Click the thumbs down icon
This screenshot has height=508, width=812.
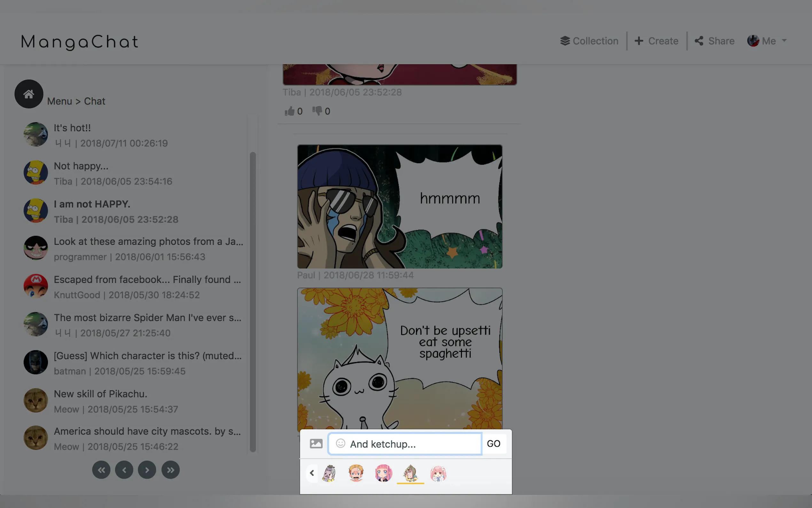tap(317, 111)
